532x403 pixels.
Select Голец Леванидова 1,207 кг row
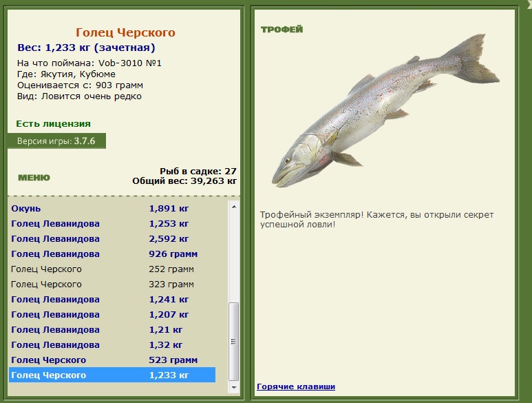[x=112, y=315]
